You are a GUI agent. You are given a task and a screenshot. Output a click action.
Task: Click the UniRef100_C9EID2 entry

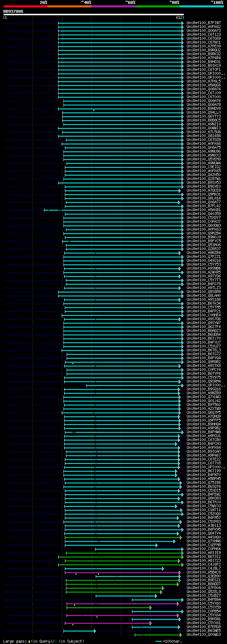[204, 167]
